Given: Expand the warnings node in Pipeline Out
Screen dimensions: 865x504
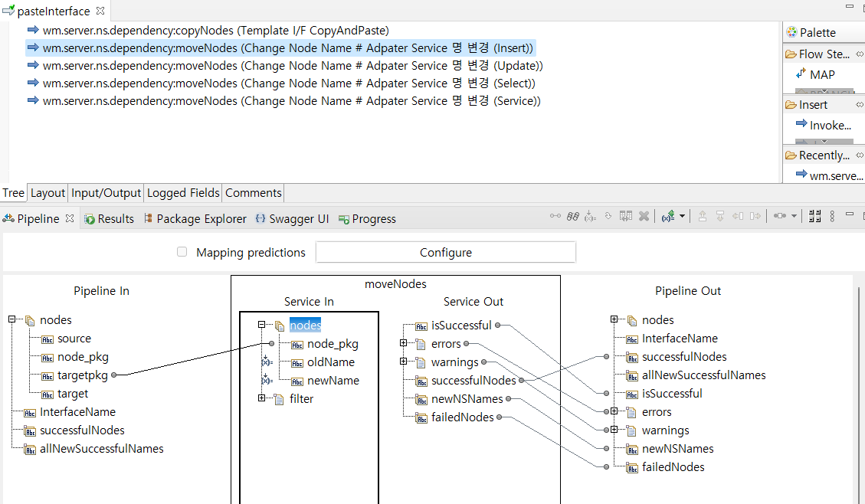Looking at the screenshot, I should coord(614,430).
